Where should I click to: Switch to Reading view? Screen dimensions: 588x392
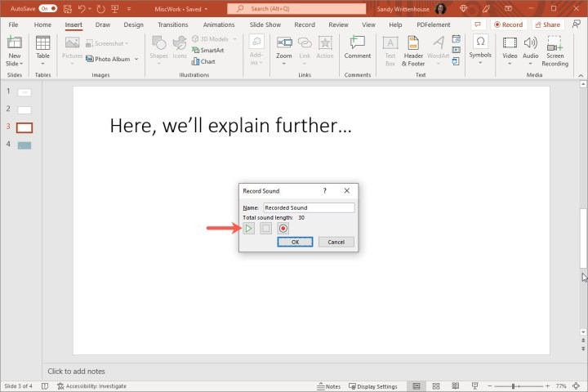click(455, 386)
